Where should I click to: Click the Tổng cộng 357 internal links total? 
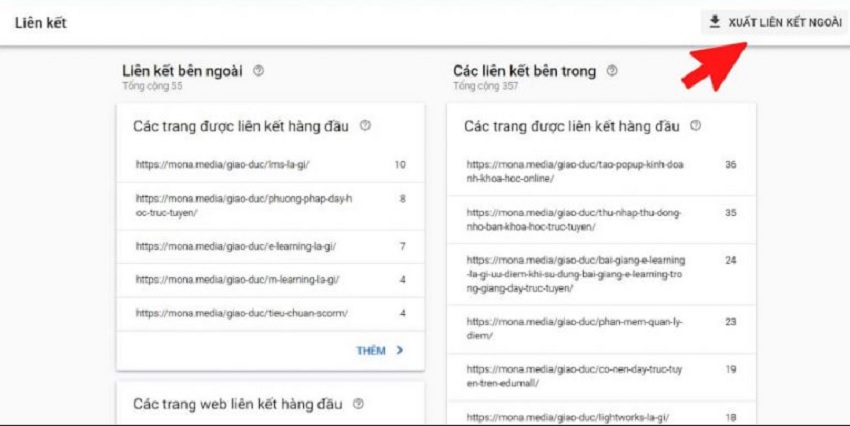[485, 86]
